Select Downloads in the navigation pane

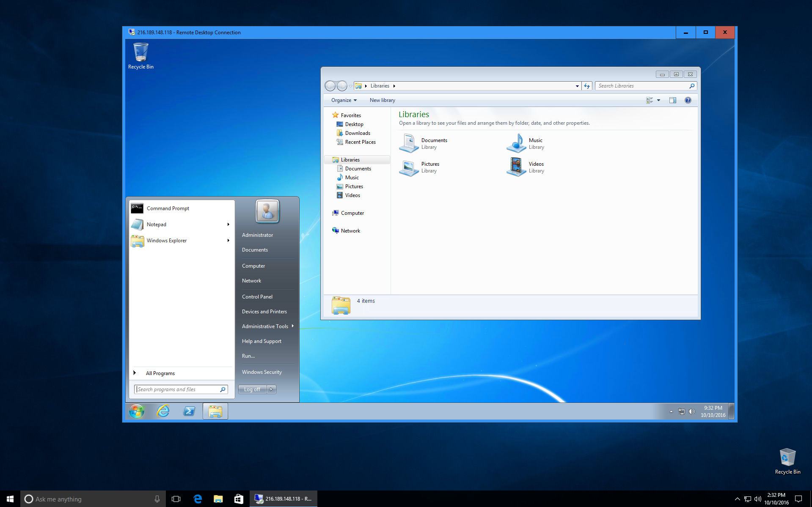(x=357, y=133)
